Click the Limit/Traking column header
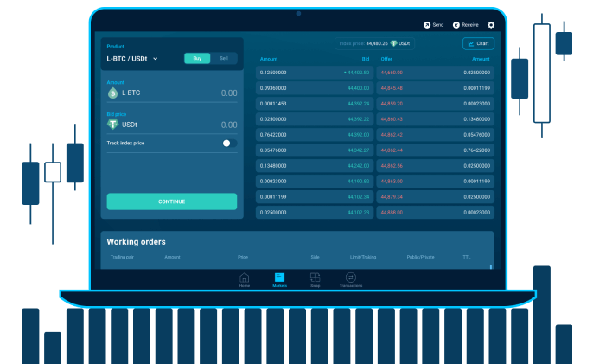 [x=363, y=257]
